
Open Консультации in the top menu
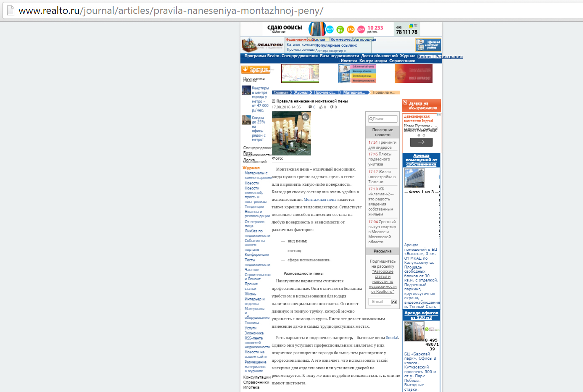[373, 61]
